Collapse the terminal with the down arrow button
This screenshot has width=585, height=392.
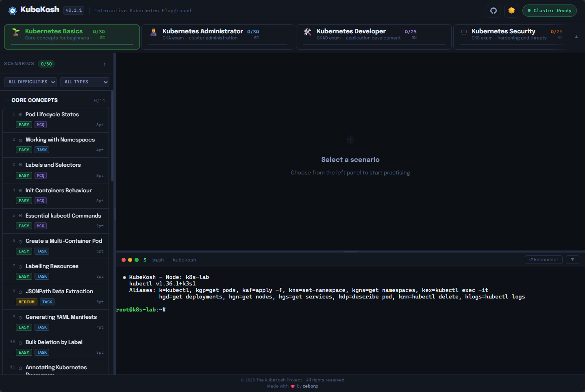(572, 260)
